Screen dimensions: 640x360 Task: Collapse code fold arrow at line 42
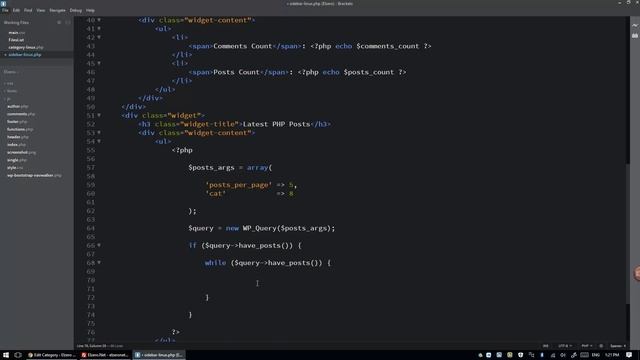99,37
